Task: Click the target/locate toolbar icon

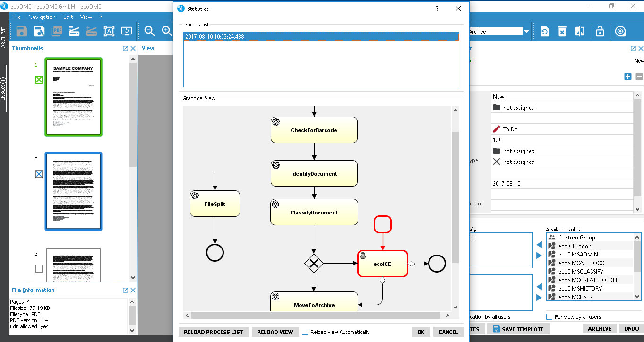Action: [x=620, y=32]
